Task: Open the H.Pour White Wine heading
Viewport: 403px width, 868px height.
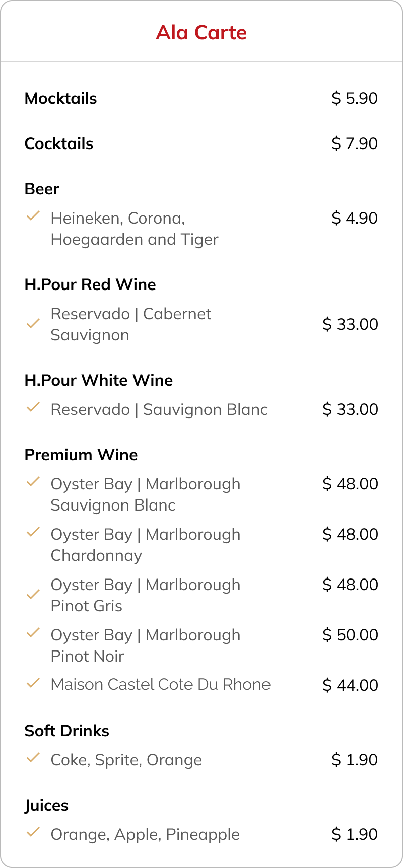Action: (99, 380)
